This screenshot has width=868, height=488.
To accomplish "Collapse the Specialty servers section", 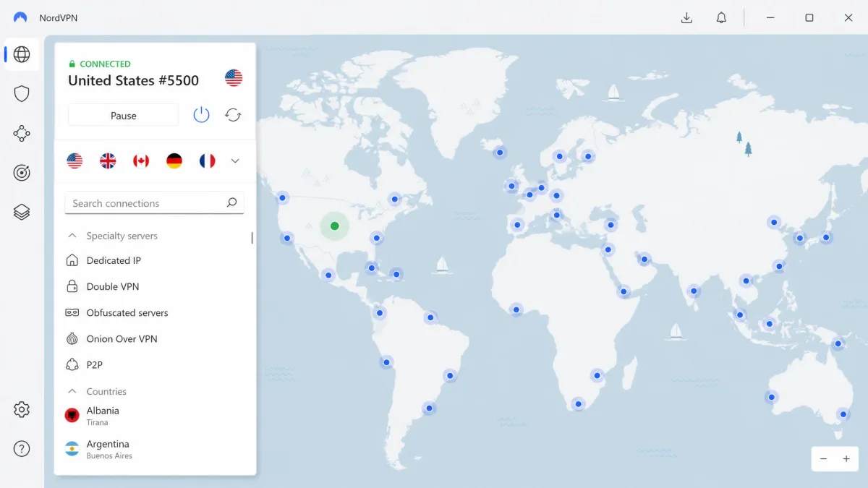I will pos(72,236).
